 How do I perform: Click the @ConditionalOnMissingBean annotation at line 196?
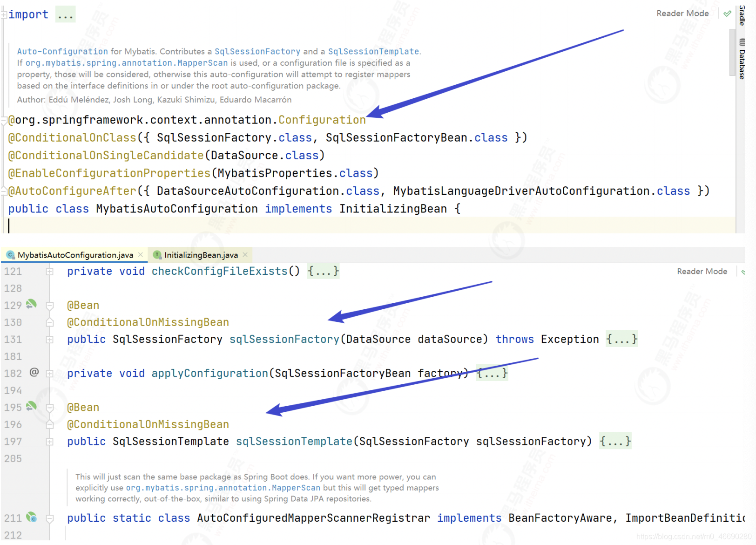pos(148,425)
